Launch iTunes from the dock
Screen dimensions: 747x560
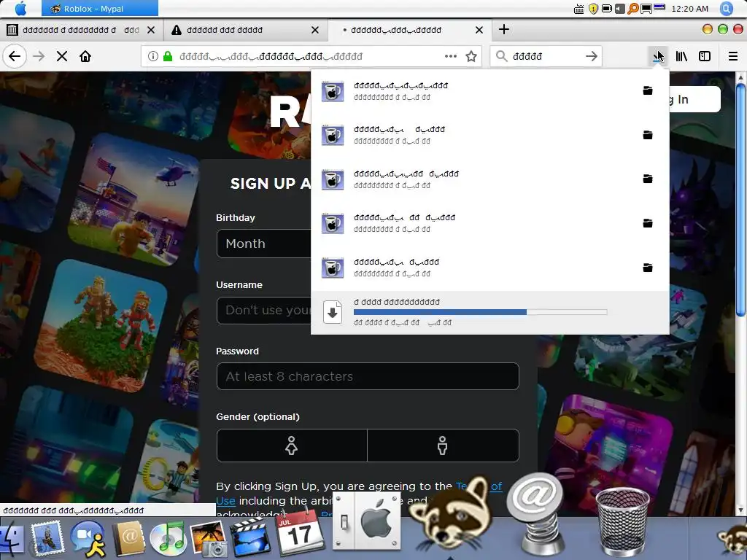point(168,538)
